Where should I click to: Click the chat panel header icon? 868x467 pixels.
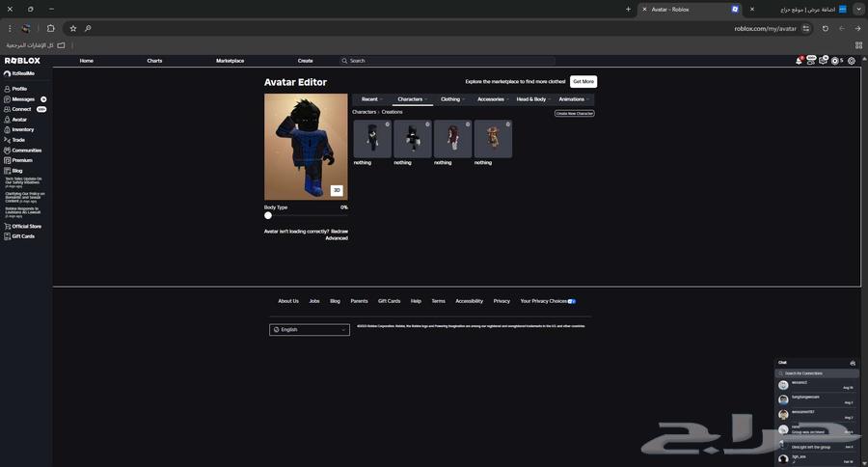853,363
